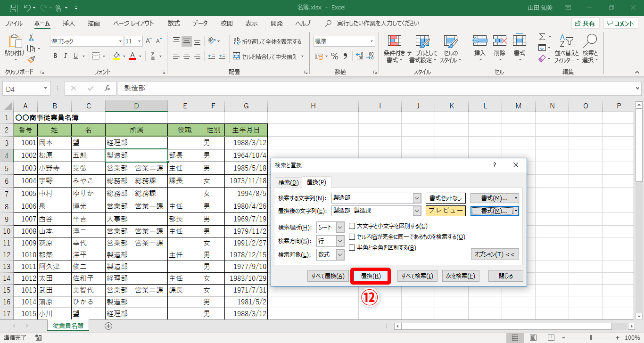Select the 従業員名簿 sheet tab
Viewport: 644px width, 343px height.
coord(68,326)
